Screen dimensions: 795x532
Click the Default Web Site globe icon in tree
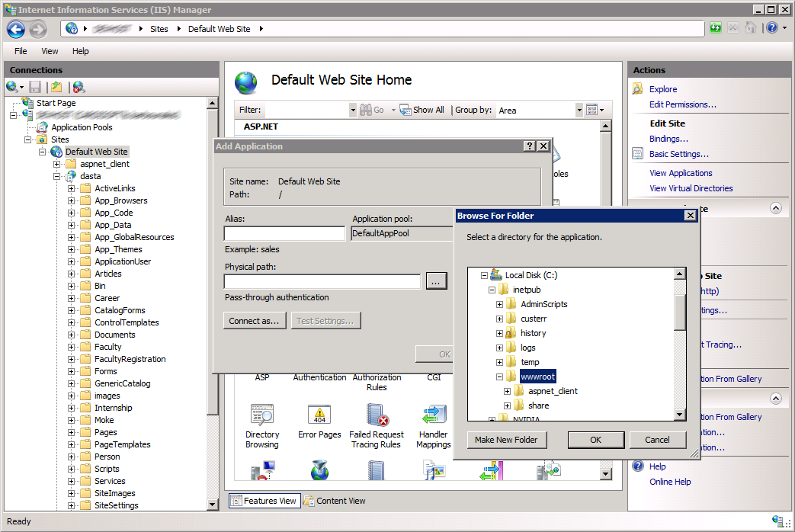pos(56,152)
